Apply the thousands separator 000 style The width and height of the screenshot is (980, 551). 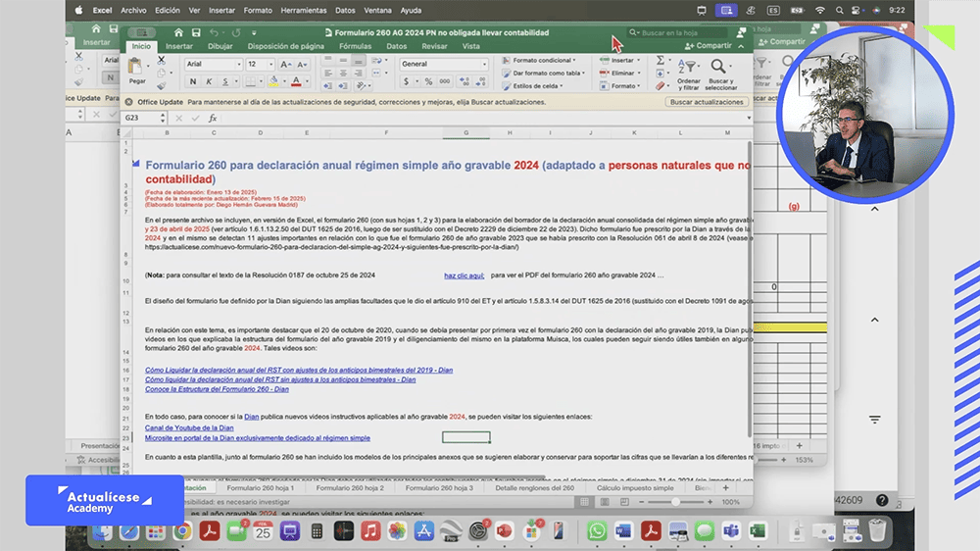(x=444, y=81)
